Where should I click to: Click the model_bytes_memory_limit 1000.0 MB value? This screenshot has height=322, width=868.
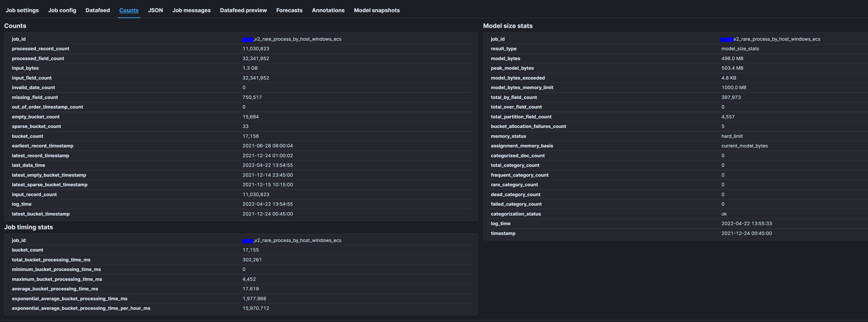click(x=734, y=88)
